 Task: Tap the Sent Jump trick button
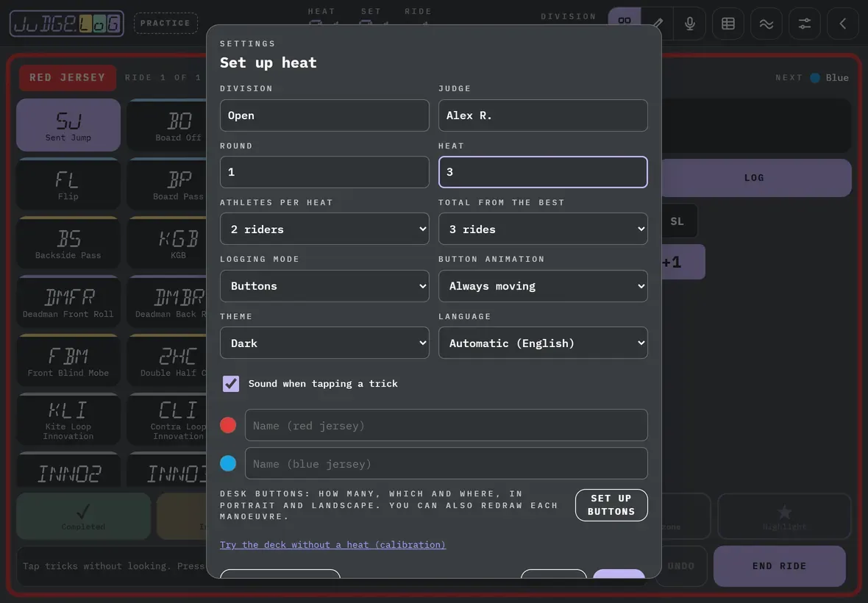point(68,125)
